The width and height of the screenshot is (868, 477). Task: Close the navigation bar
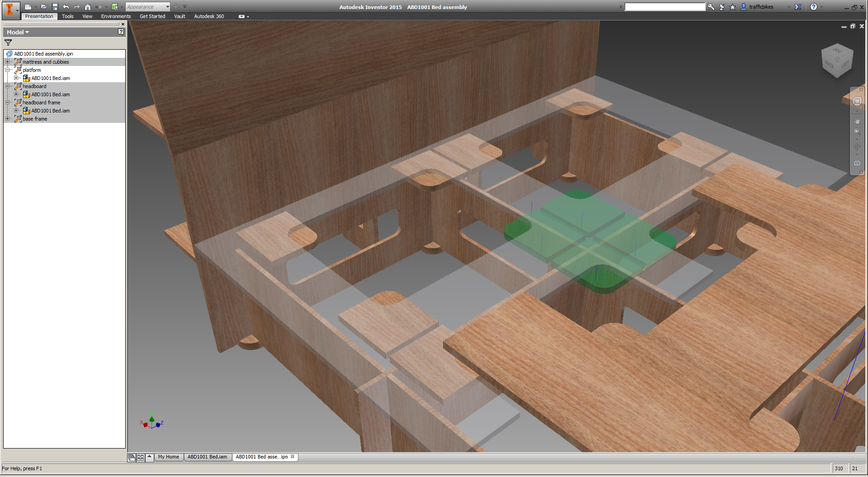coord(861,89)
